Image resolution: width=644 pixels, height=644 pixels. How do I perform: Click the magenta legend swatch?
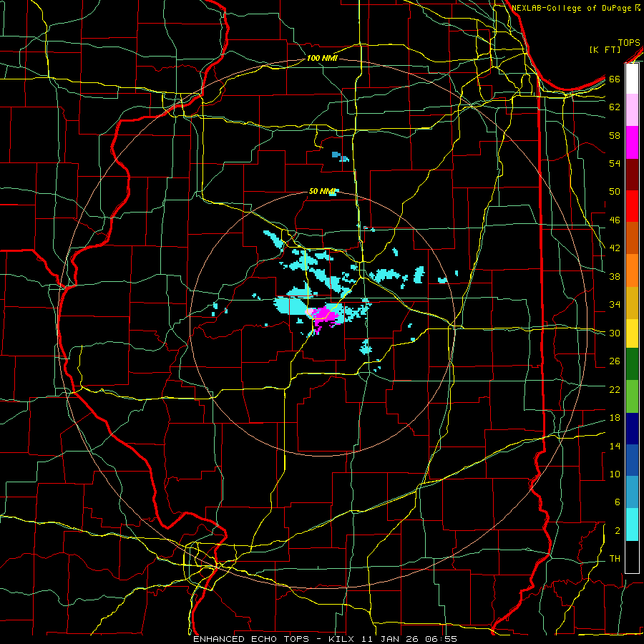tap(632, 142)
